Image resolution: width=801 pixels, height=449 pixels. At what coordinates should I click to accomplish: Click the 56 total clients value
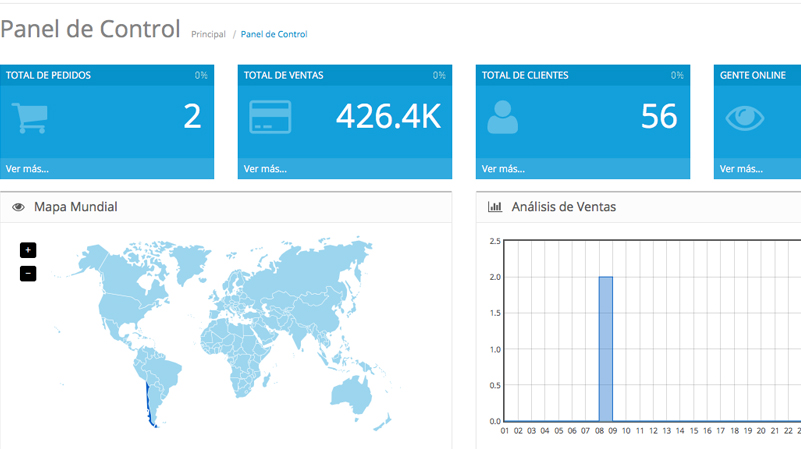tap(659, 116)
